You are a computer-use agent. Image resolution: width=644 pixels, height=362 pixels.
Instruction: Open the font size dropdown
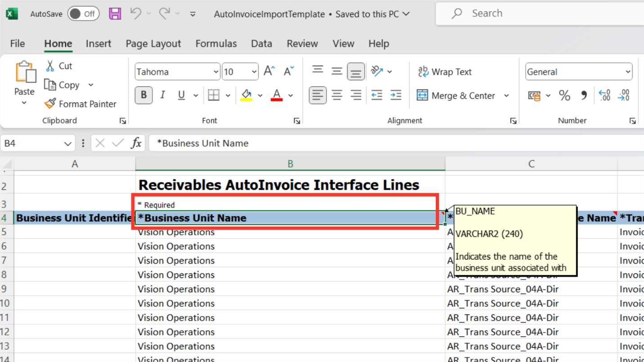[x=254, y=72]
